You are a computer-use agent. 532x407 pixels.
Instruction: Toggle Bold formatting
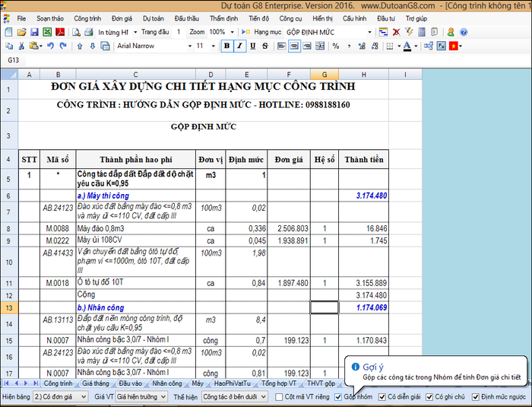[x=226, y=46]
